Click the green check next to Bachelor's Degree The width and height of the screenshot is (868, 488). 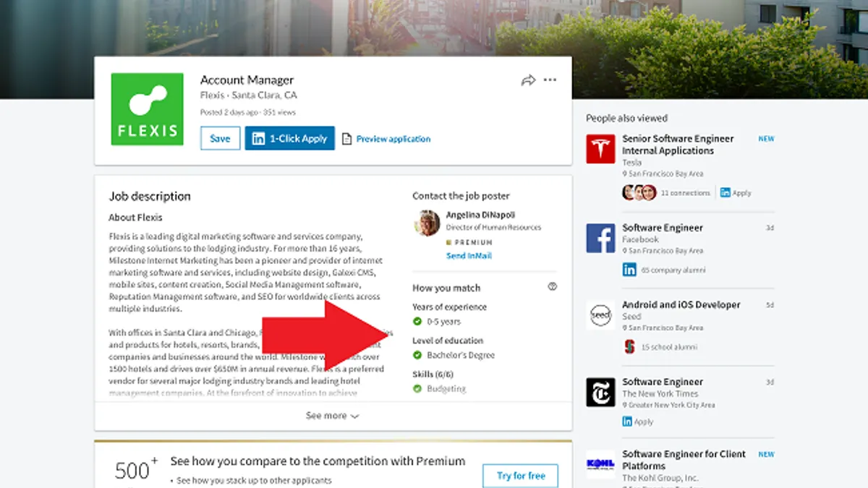coord(417,355)
